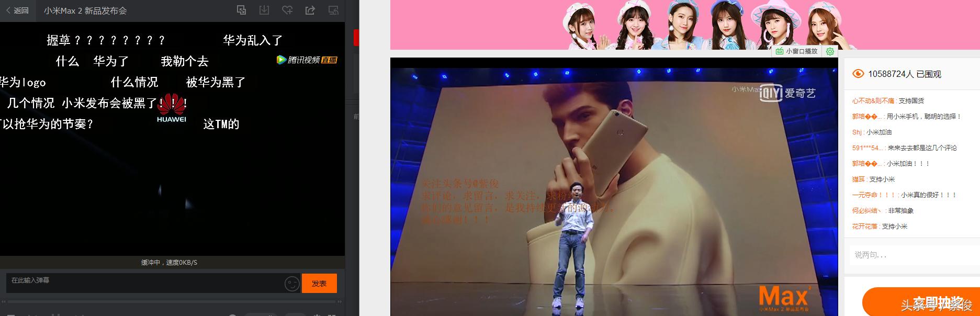
Task: Click the comment 来来去去都是这几个评论
Action: pos(922,148)
